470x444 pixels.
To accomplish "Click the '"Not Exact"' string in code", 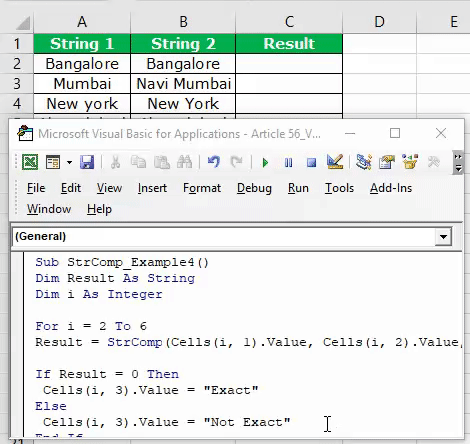I will [x=247, y=422].
